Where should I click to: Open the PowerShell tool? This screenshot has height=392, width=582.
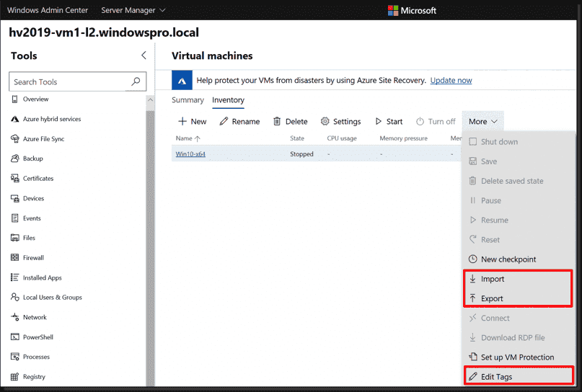(32, 337)
